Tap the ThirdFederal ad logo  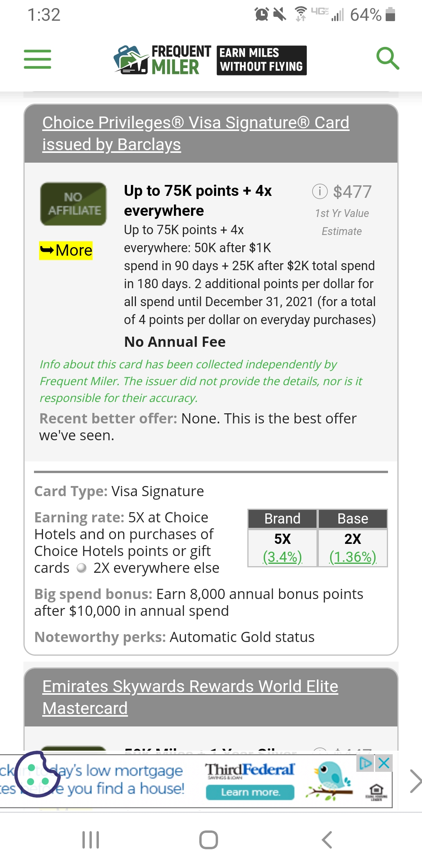tap(250, 770)
